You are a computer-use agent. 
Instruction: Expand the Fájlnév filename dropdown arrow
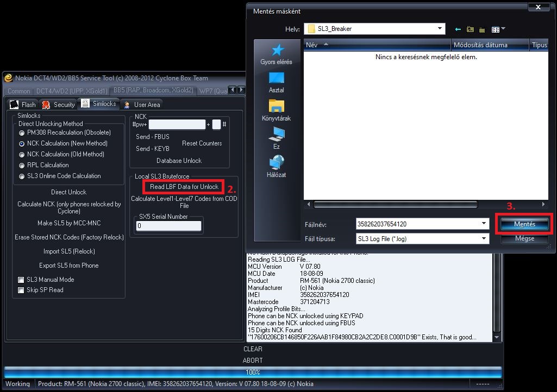tap(484, 224)
